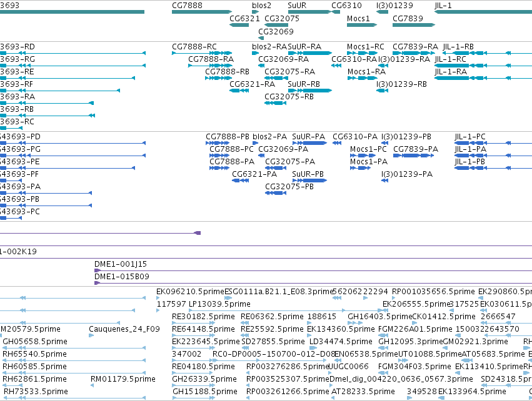Viewport: 532px width, 401px height.
Task: Click the JIL-1-RC transcript label
Action: [451, 59]
